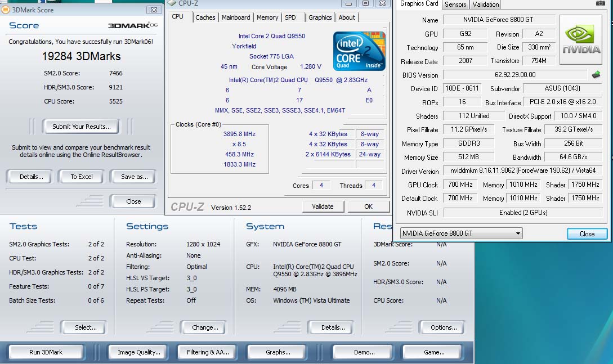
Task: Click the Cores value field in CPU-Z
Action: [x=321, y=185]
